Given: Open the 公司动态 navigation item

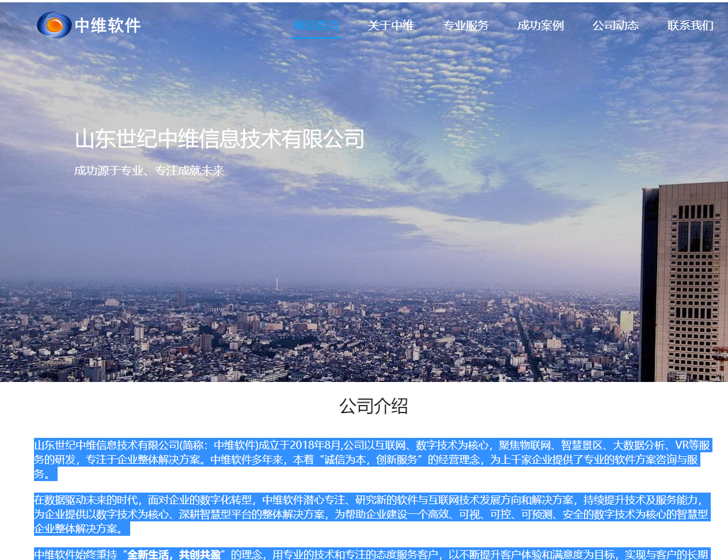Looking at the screenshot, I should (x=615, y=25).
